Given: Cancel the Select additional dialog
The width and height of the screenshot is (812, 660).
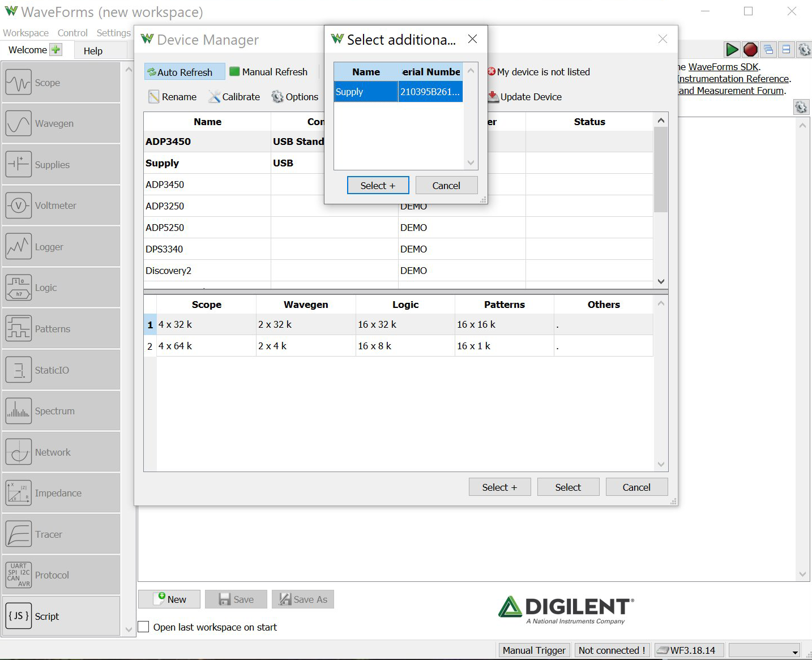Looking at the screenshot, I should tap(446, 186).
